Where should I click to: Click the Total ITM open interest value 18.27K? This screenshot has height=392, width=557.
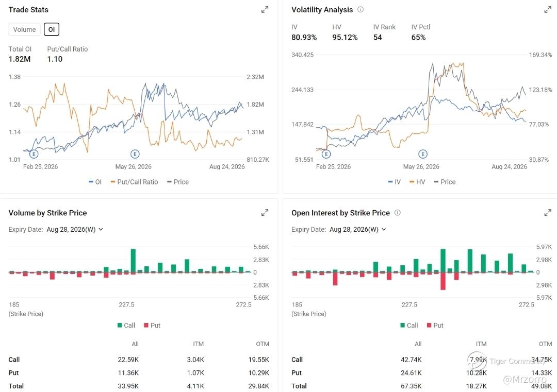477,386
